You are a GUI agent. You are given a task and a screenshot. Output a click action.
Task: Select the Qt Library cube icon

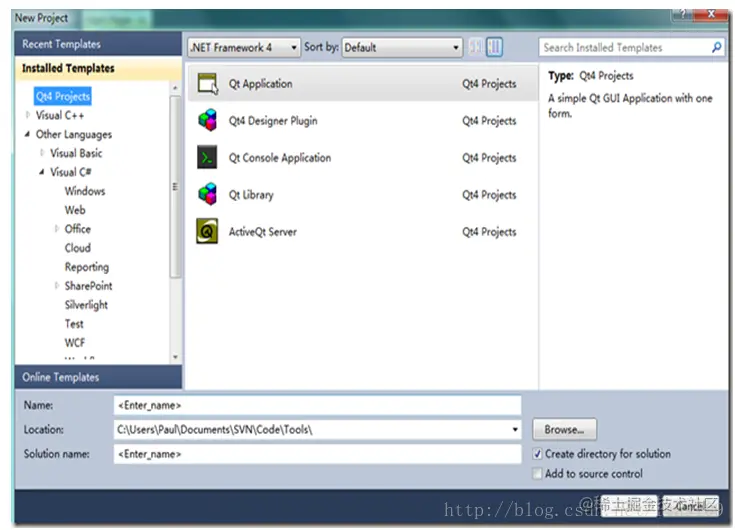(208, 194)
